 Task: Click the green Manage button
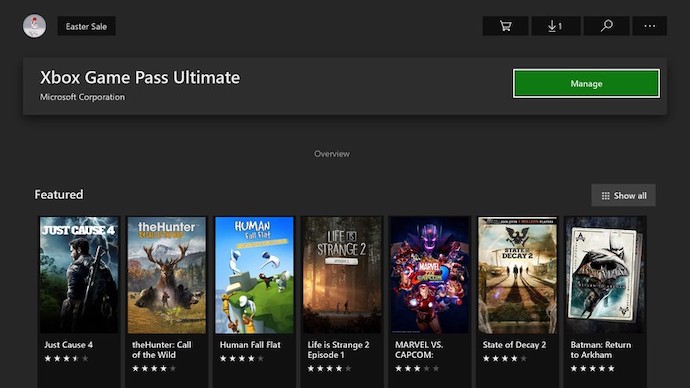(x=586, y=84)
